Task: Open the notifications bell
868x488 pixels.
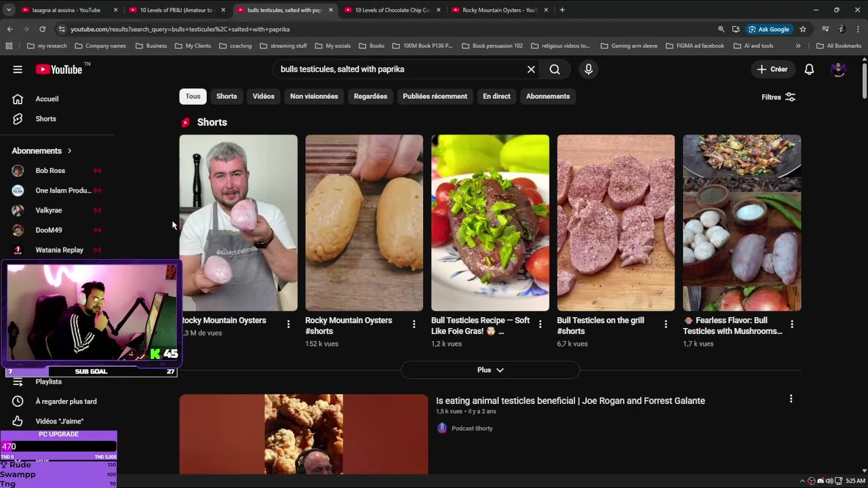Action: click(x=809, y=69)
